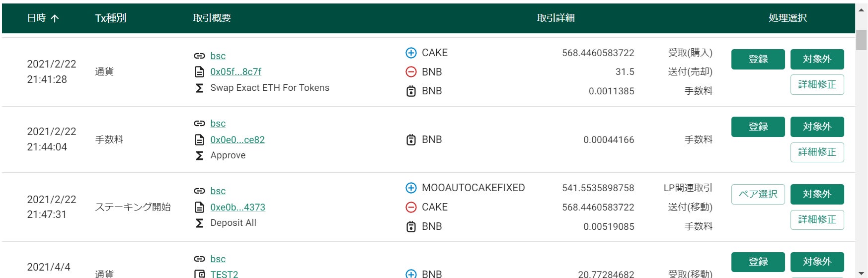Viewport: 868px width, 278px height.
Task: Click the document icon beside 0xe0b...4373
Action: point(199,207)
